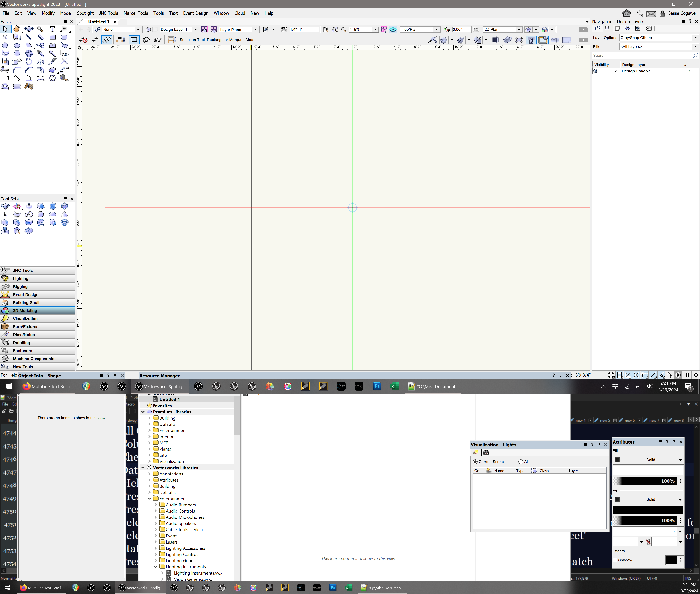Open the Event Design menu
700x594 pixels.
click(195, 13)
